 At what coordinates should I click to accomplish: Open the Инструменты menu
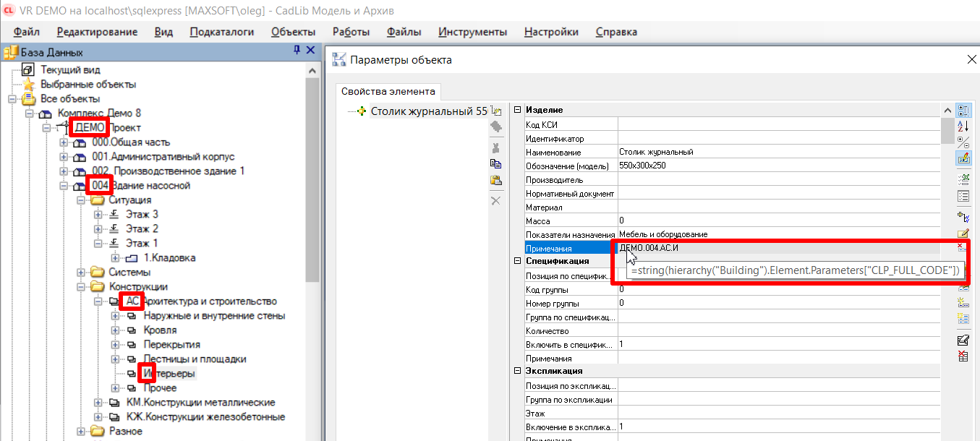tap(472, 32)
